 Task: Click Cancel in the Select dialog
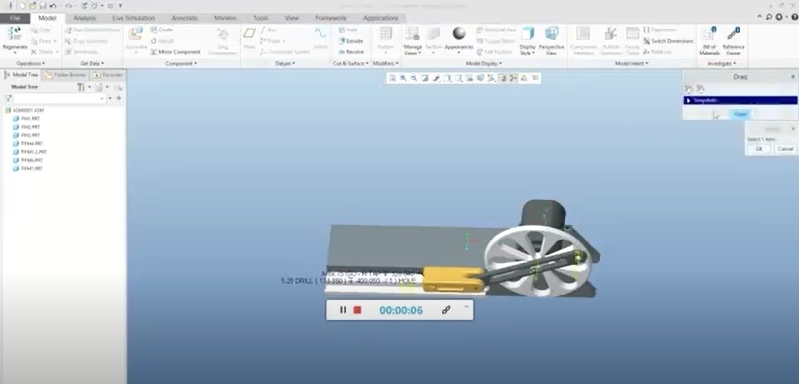[x=785, y=149]
